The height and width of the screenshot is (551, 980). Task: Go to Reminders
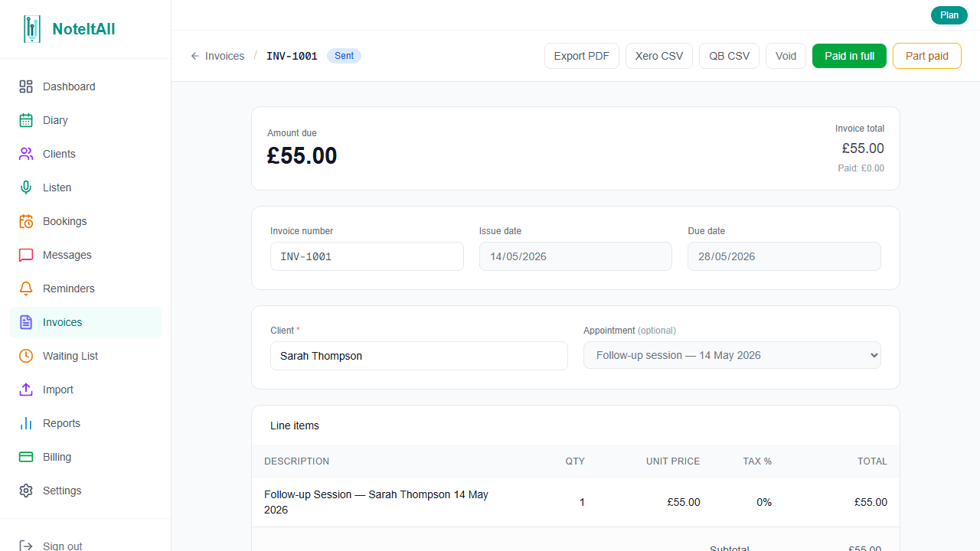point(85,289)
